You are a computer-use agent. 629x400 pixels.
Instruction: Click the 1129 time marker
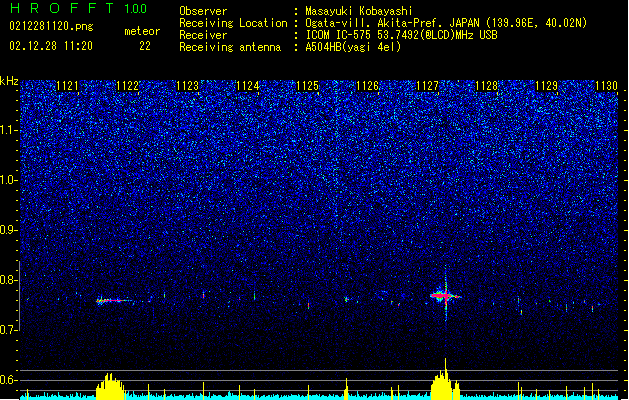coord(547,86)
